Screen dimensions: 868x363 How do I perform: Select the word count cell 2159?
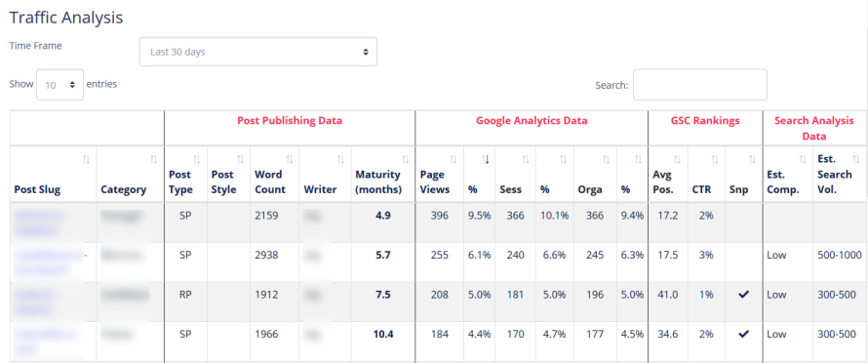pyautogui.click(x=266, y=215)
